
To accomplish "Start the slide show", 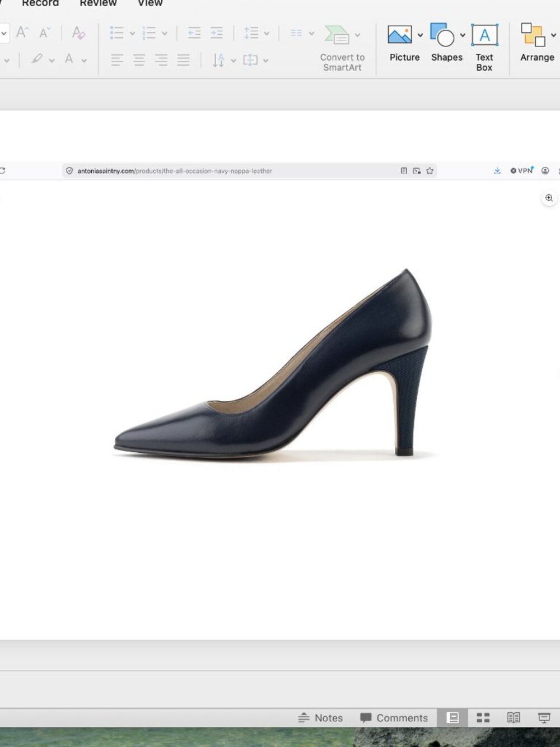I will [x=544, y=718].
